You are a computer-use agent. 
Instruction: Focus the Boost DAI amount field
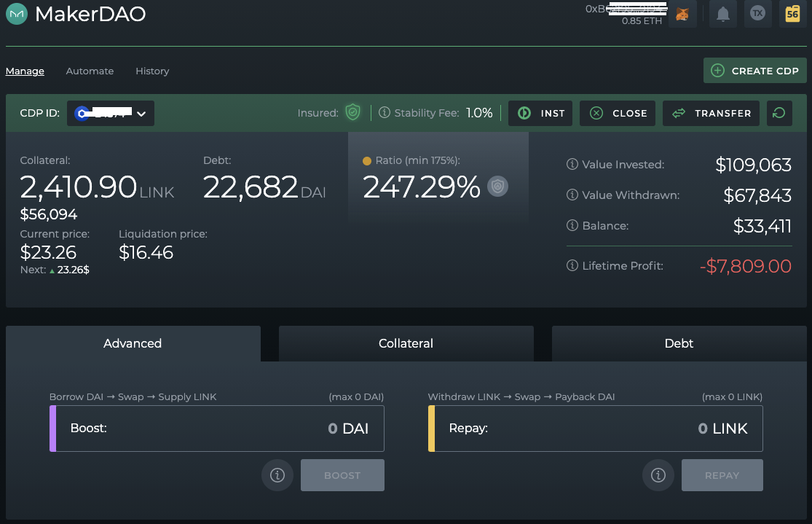pyautogui.click(x=217, y=429)
